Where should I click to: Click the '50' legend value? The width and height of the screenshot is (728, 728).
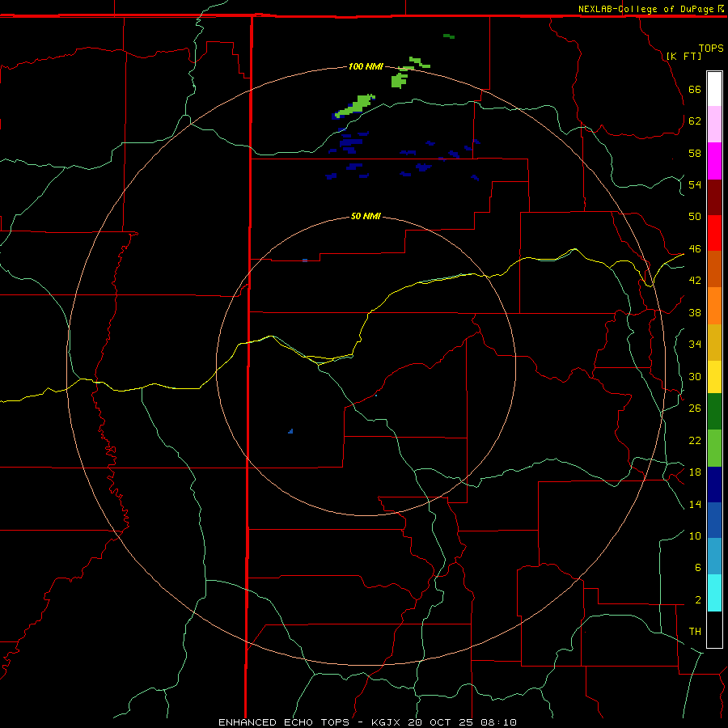(695, 216)
